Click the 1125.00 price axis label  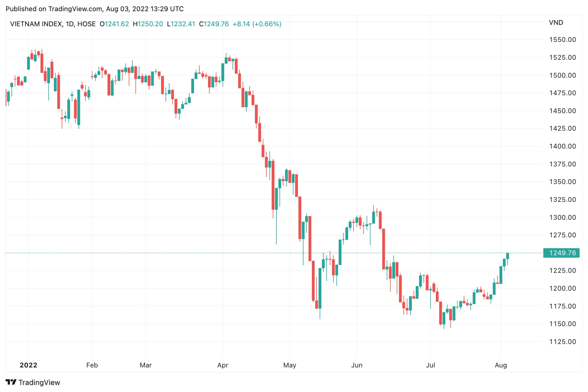click(562, 342)
